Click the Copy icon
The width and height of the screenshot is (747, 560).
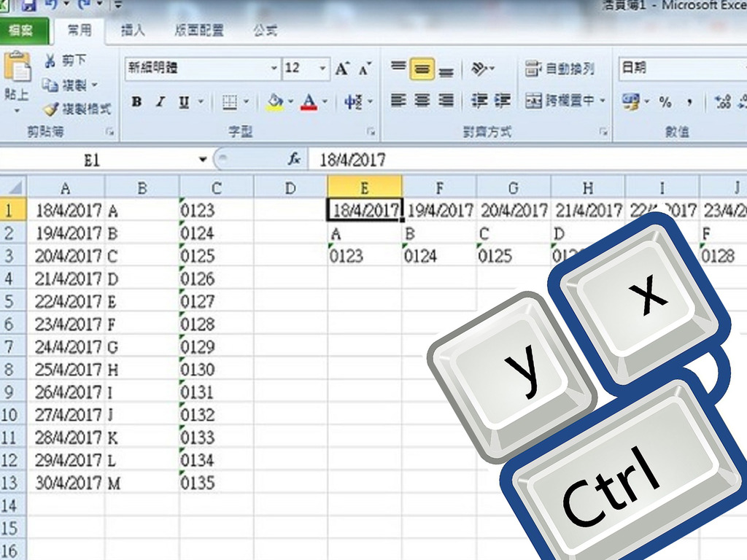point(50,85)
